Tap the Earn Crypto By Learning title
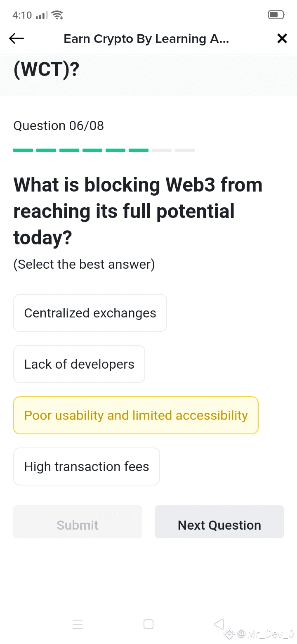Viewport: 297px width, 644px height. pos(146,39)
